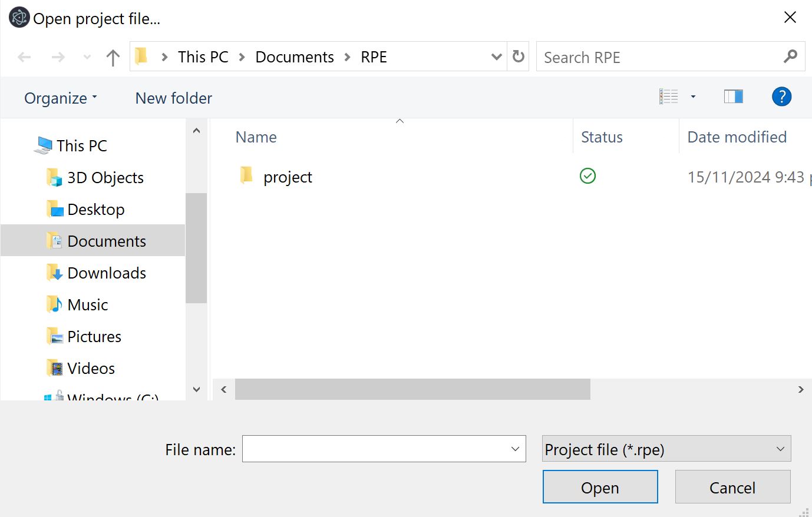Open the Project file (*.rpe) type dropdown
Image resolution: width=812 pixels, height=517 pixels.
pos(666,449)
